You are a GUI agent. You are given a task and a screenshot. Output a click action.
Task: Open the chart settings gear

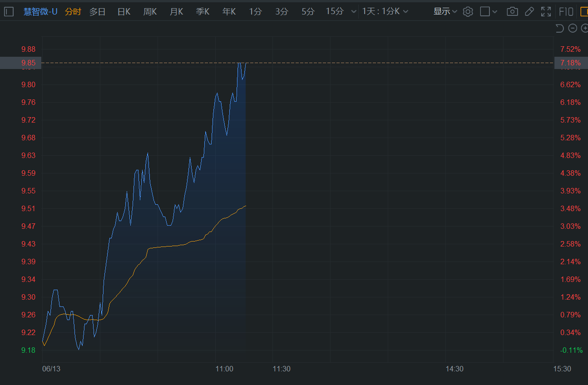point(468,12)
